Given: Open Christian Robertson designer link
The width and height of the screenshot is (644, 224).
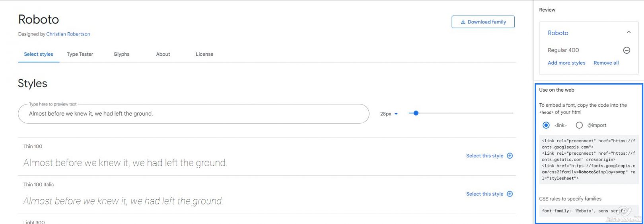Looking at the screenshot, I should click(x=68, y=34).
